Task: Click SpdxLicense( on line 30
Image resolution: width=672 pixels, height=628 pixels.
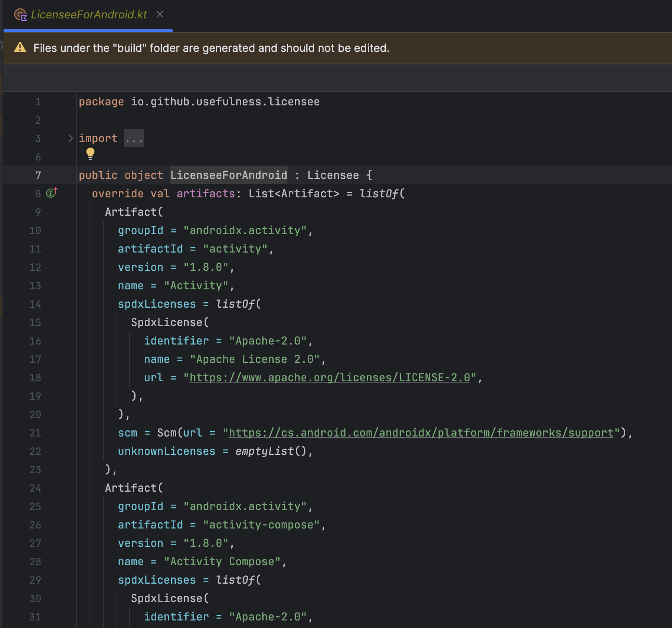Action: click(x=170, y=598)
